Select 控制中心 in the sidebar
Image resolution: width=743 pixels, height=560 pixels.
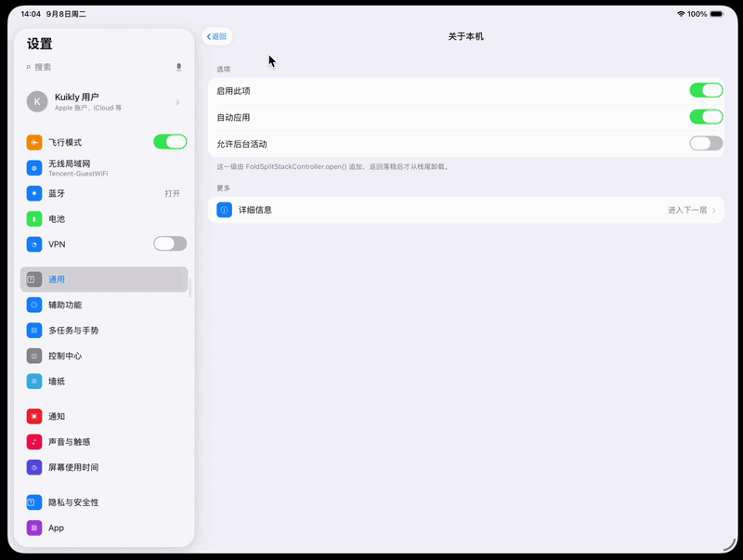[104, 356]
